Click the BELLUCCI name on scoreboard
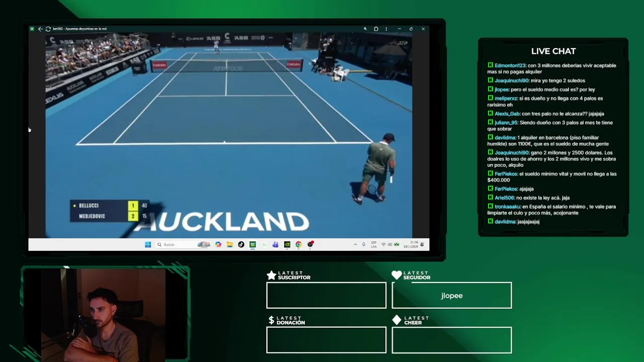The image size is (644, 362). pos(89,206)
